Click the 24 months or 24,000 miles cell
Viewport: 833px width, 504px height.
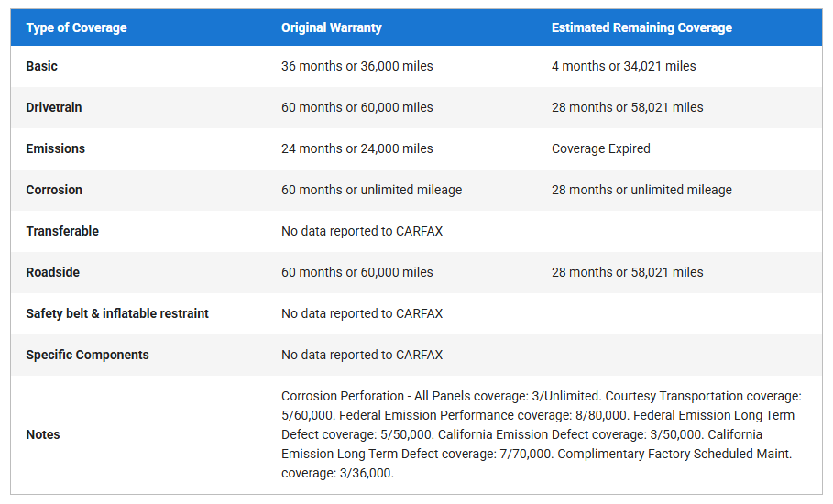click(x=356, y=148)
